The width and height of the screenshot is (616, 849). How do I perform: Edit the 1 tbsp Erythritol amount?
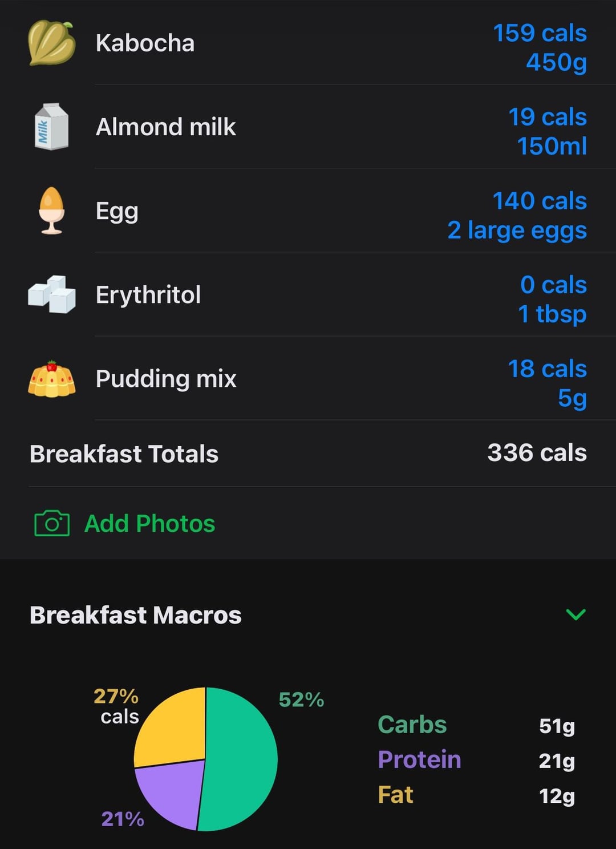[552, 314]
